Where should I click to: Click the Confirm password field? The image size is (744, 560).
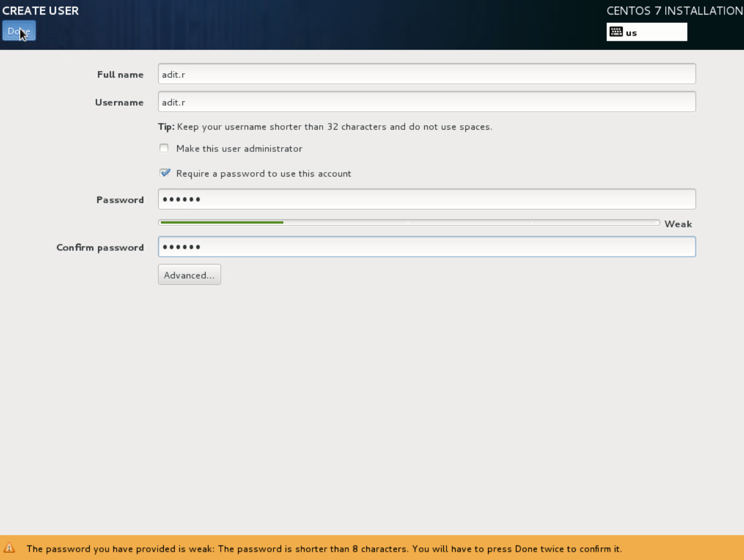click(427, 246)
